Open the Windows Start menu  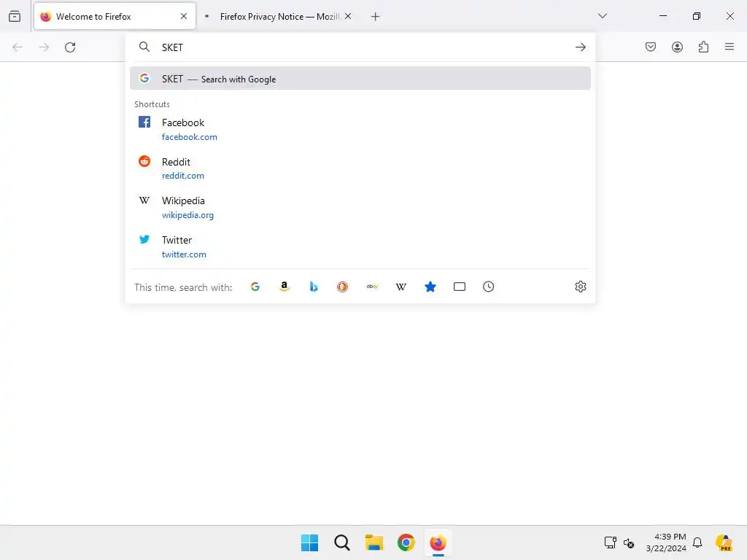pyautogui.click(x=309, y=542)
